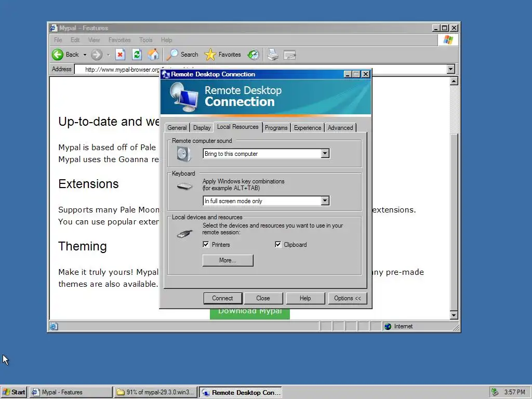Switch to the General tab

177,128
